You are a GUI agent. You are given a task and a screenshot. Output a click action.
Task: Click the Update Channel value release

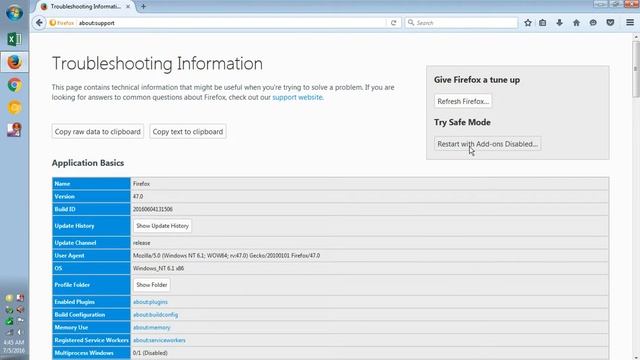click(x=142, y=243)
